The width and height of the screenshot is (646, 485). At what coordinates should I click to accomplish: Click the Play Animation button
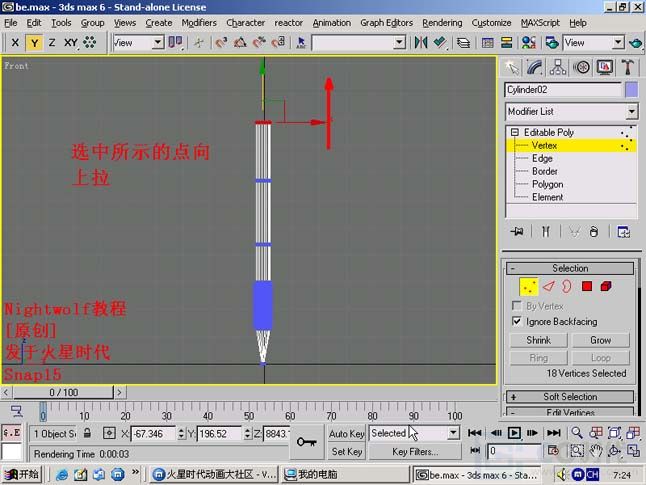[514, 433]
